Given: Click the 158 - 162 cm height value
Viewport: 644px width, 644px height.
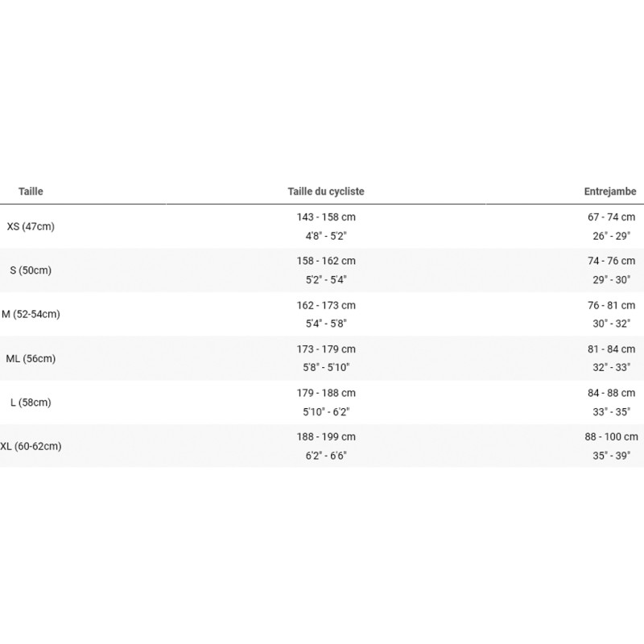Looking at the screenshot, I should tap(326, 261).
